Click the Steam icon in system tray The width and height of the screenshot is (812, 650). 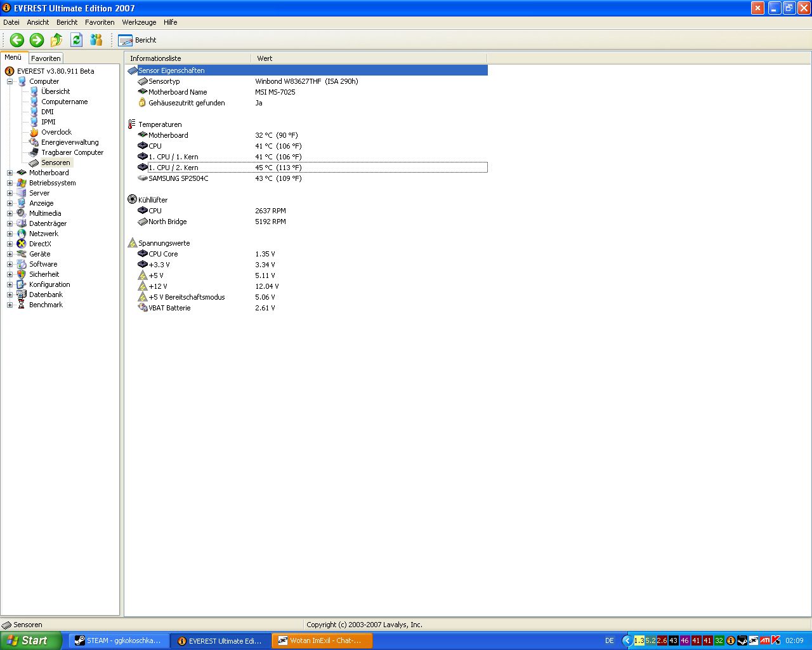tap(742, 640)
